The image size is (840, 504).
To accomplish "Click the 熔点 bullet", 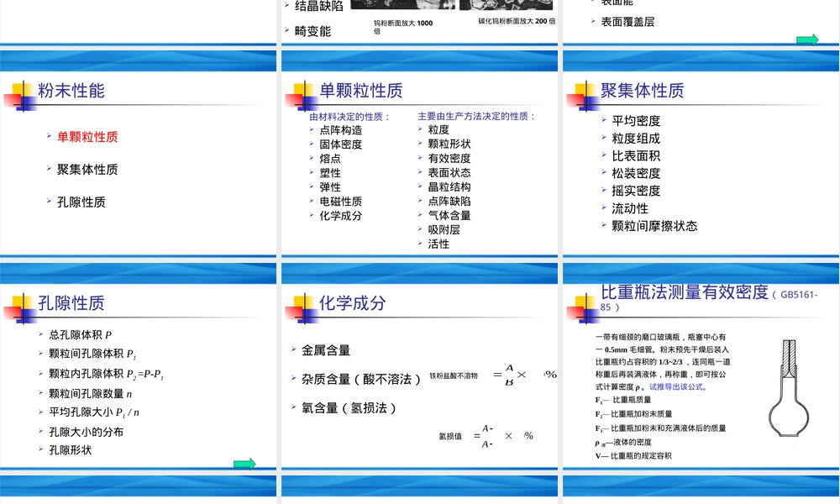I will (x=330, y=159).
